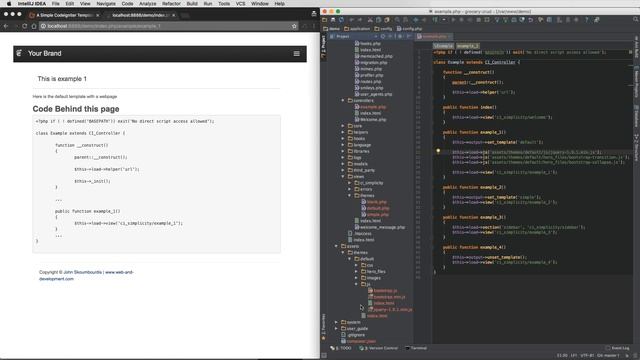The height and width of the screenshot is (360, 640).
Task: Open Search Everywhere magnifier at toolbar right
Action: pos(636,19)
